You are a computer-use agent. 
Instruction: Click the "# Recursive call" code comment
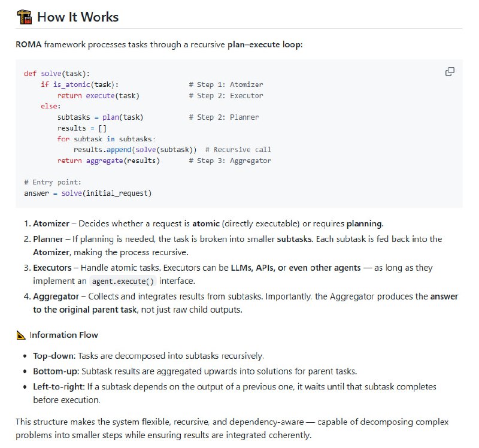pyautogui.click(x=238, y=150)
